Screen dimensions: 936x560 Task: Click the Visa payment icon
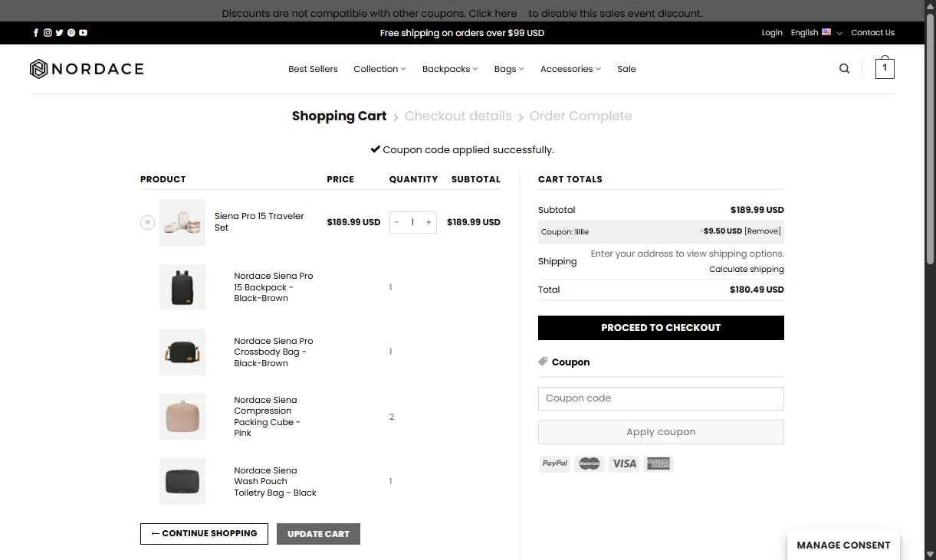pyautogui.click(x=624, y=463)
